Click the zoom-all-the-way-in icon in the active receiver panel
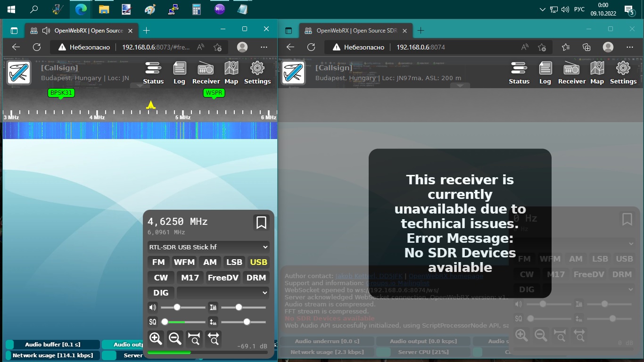 tap(194, 338)
